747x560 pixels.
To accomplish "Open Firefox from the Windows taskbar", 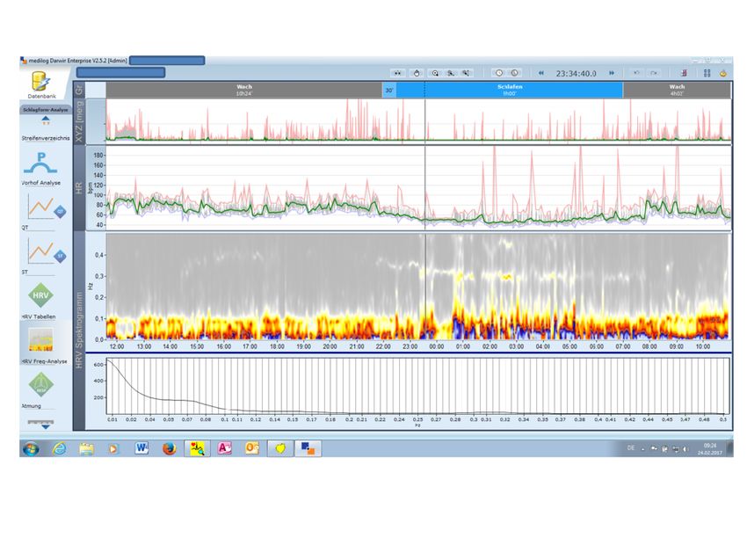I will (x=168, y=448).
